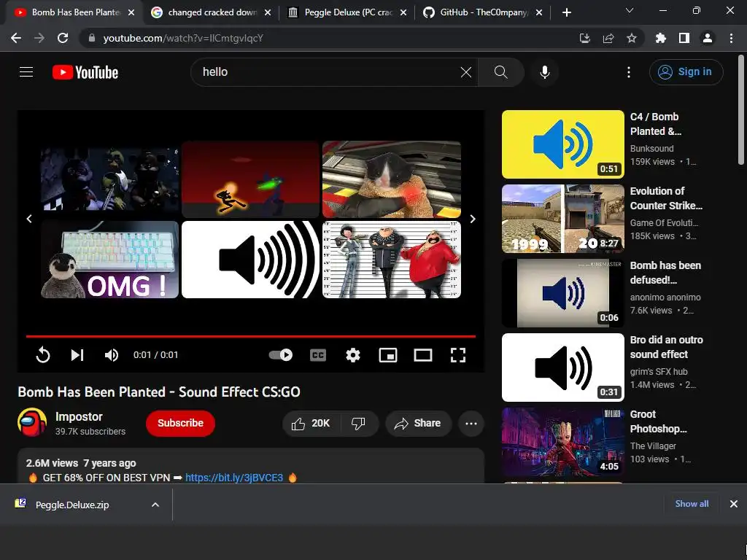The image size is (747, 560).
Task: Like the video with thumbs up
Action: point(311,424)
